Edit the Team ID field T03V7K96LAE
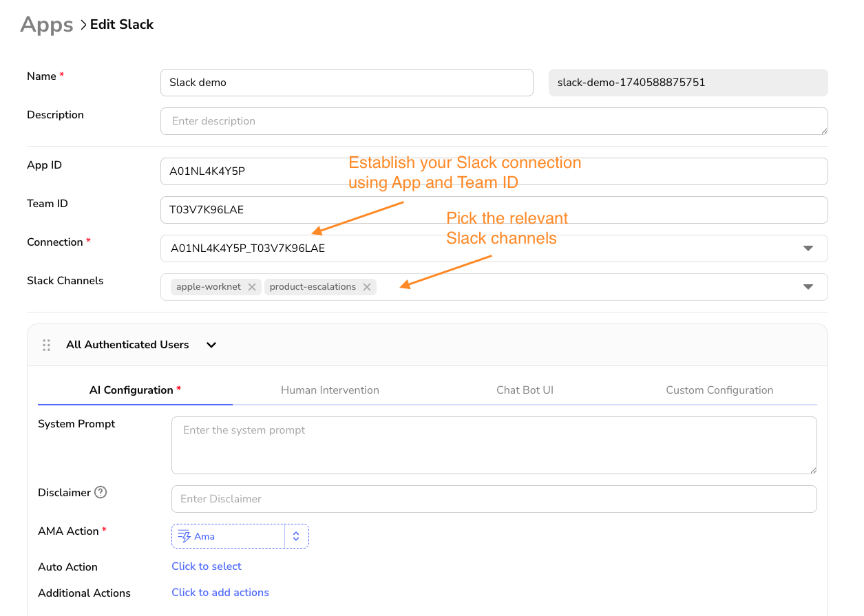864x616 pixels. tap(494, 210)
